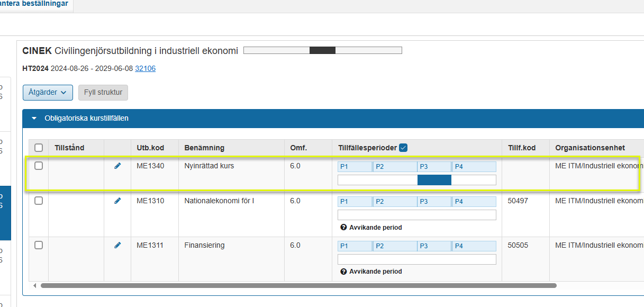
Task: Edit the ME1340 course row pencil icon
Action: coord(117,166)
